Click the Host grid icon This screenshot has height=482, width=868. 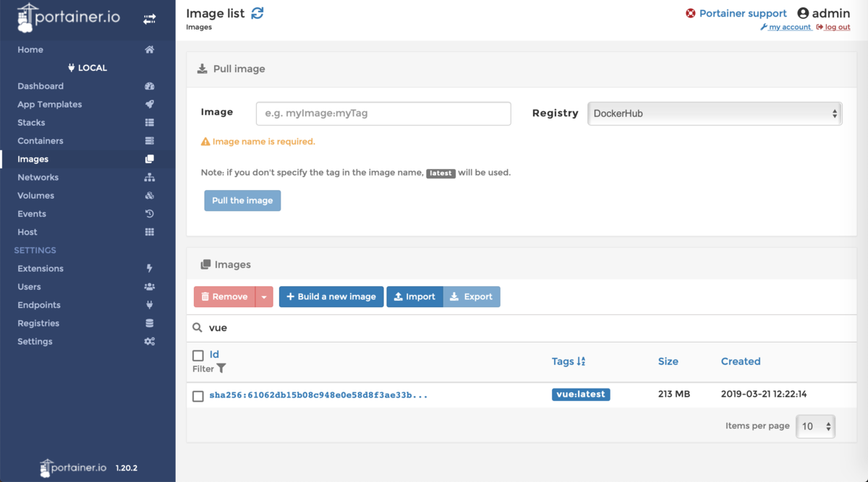coord(149,232)
